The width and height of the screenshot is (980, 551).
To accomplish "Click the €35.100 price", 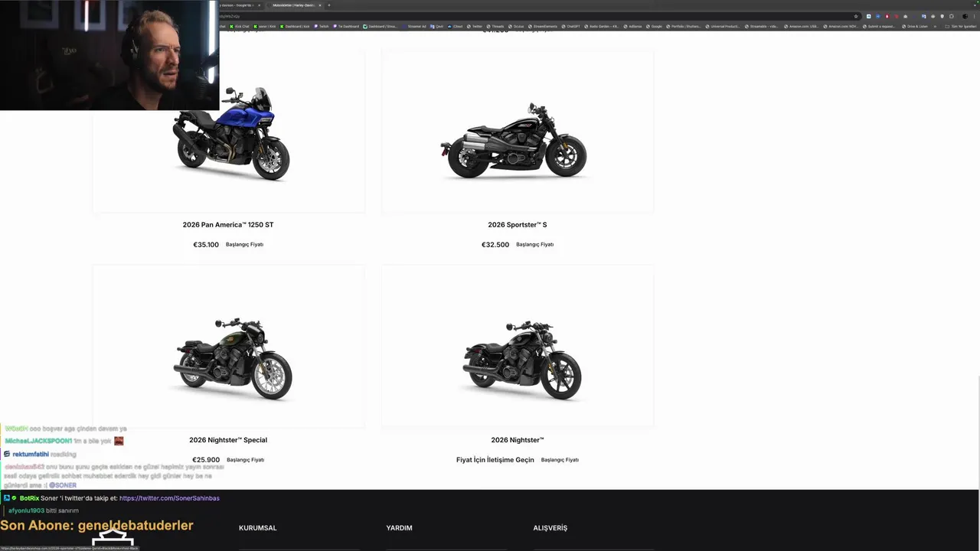I will click(206, 245).
